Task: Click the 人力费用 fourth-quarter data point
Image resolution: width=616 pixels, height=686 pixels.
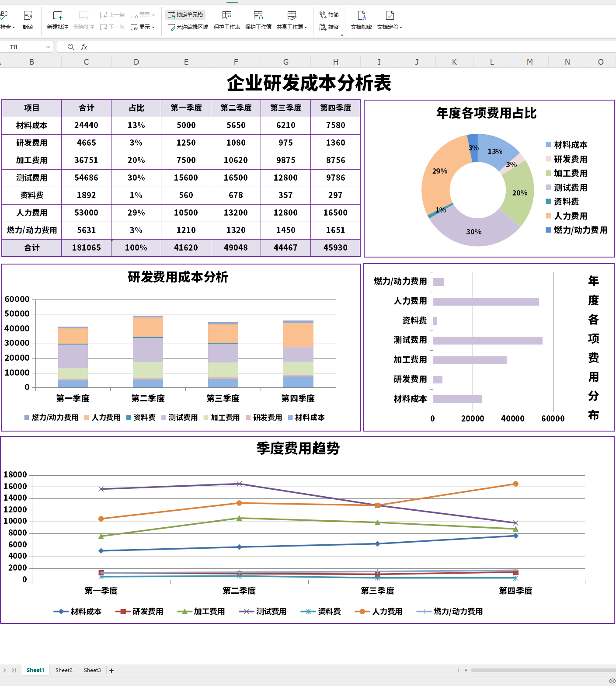Action: click(515, 484)
